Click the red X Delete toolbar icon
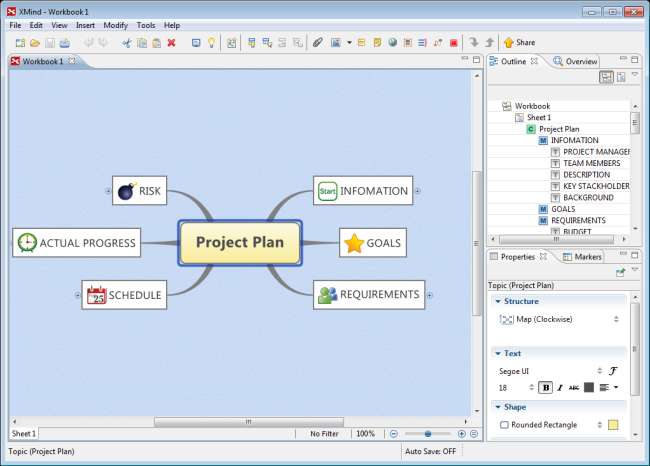The width and height of the screenshot is (650, 466). pos(171,43)
